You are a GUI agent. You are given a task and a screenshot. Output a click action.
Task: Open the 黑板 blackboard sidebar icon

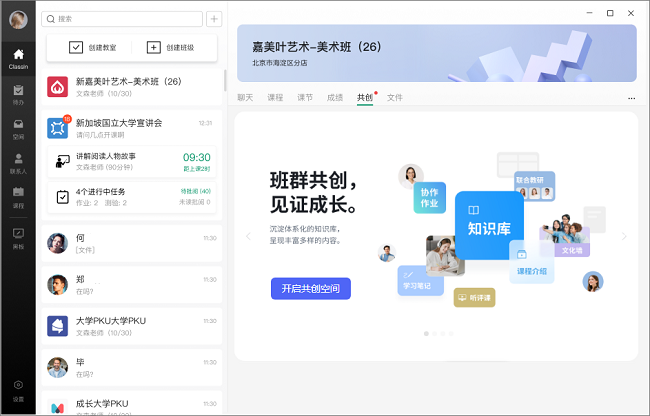18,236
